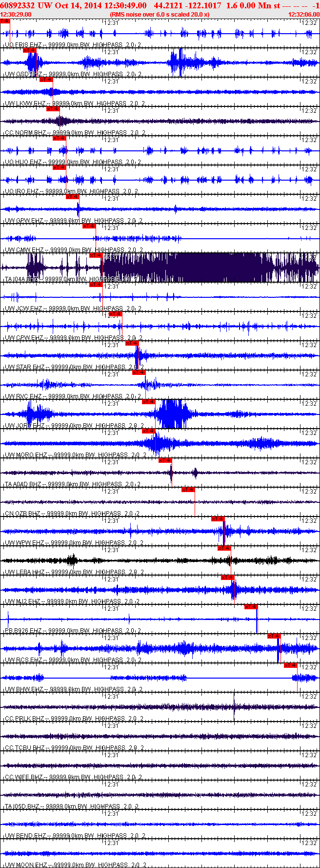320x868 pixels.
Task: Select the UW JCW EHZ station label
Action: 23,309
